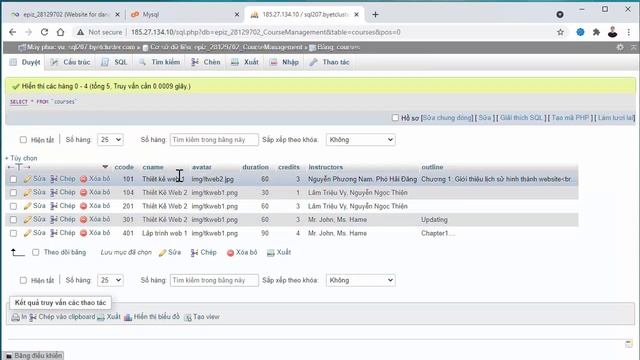Tick the checkbox for row 401
This screenshot has height=360, width=640.
click(13, 233)
